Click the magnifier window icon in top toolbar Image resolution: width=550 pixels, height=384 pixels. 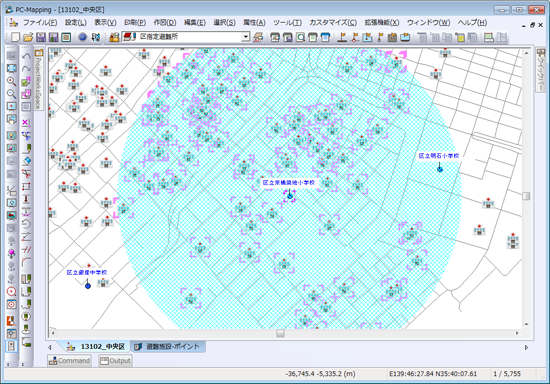click(300, 37)
